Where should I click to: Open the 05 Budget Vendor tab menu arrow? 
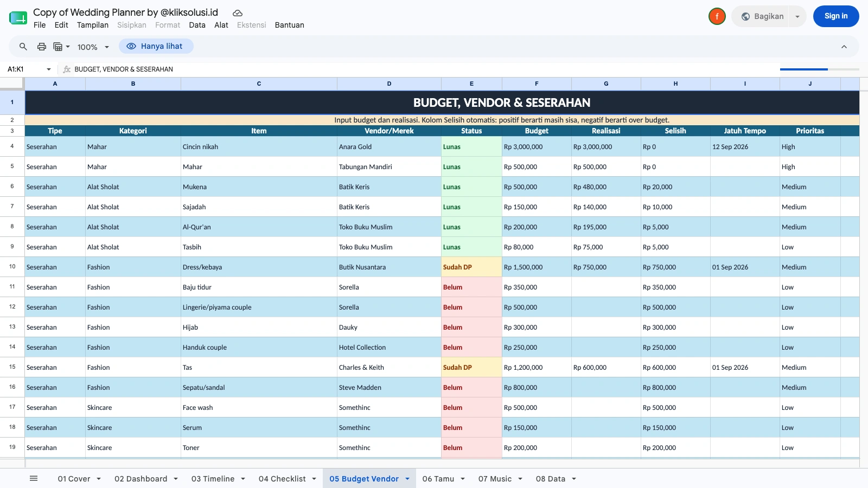407,479
